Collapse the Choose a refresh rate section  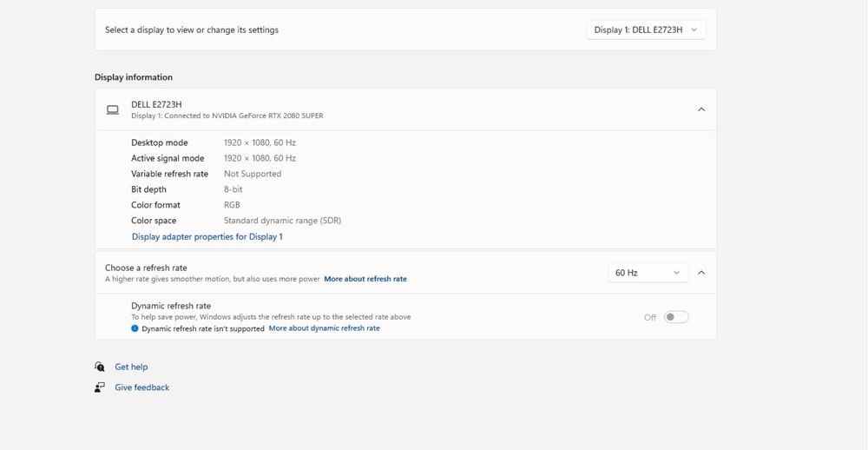(x=701, y=273)
